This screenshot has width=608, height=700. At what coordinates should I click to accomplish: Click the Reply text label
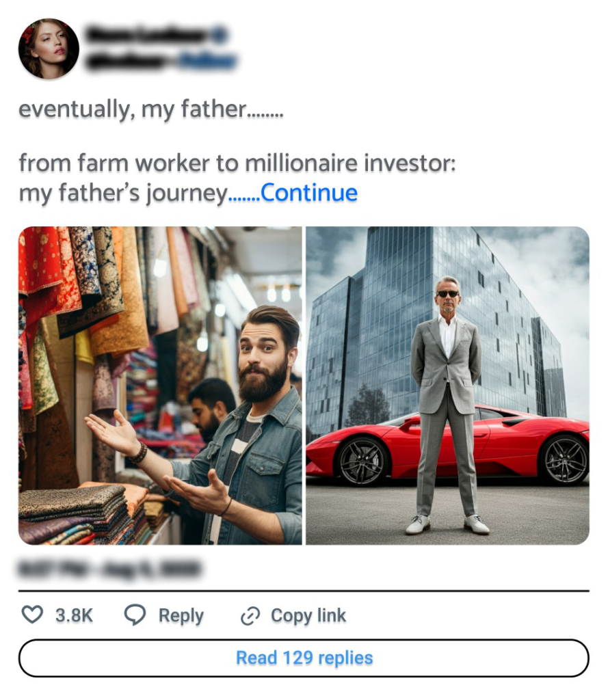coord(181,615)
